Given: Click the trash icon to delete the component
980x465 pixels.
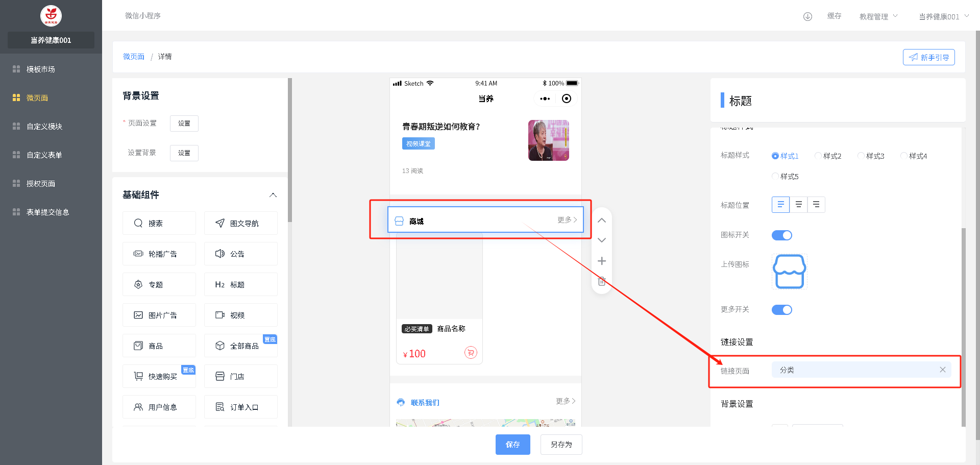Looking at the screenshot, I should pyautogui.click(x=601, y=282).
